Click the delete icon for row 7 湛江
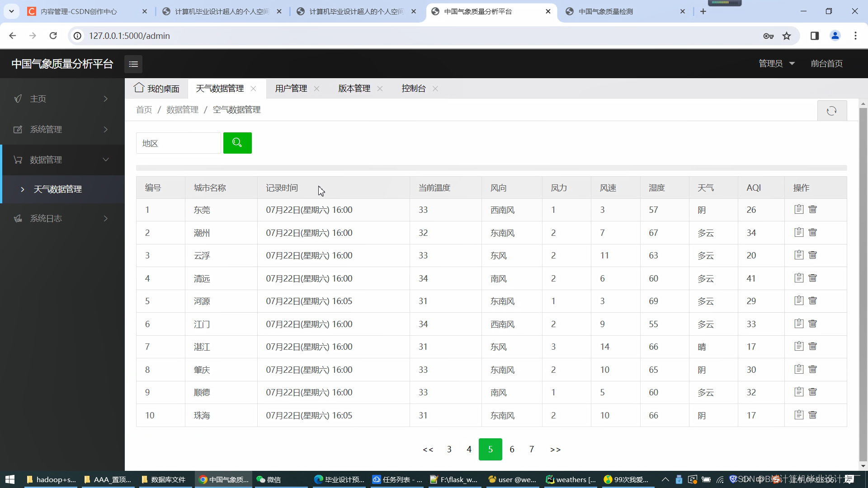Screen dimensions: 868x488 pos(812,346)
